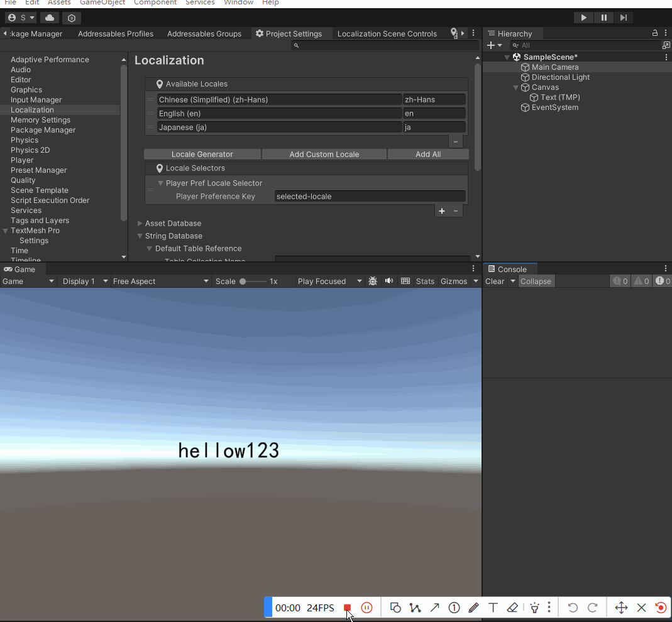Collapse the Canvas object in Hierarchy
This screenshot has width=672, height=622.
pos(515,87)
